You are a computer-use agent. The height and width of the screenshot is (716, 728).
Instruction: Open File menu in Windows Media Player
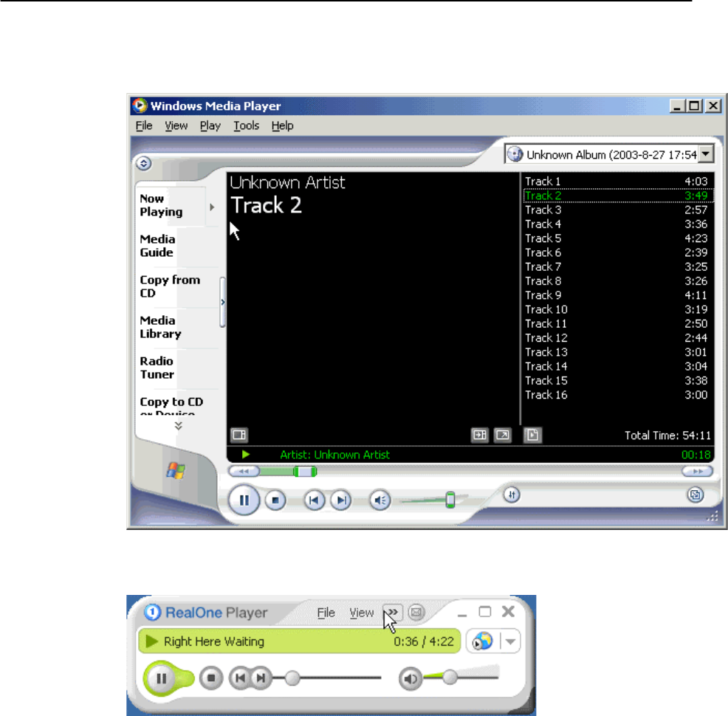pos(144,125)
